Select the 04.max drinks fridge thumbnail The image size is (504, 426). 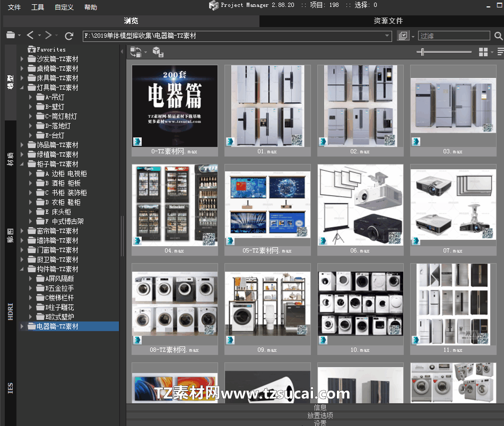click(x=175, y=205)
